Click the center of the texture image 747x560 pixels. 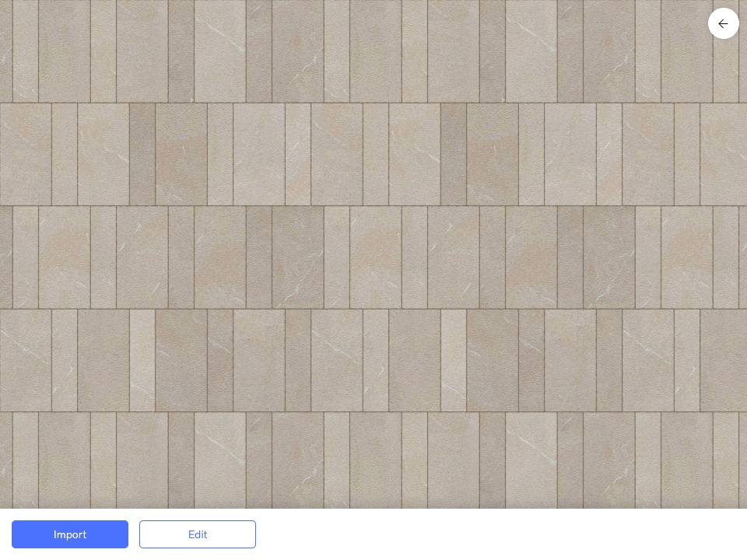click(x=373, y=254)
